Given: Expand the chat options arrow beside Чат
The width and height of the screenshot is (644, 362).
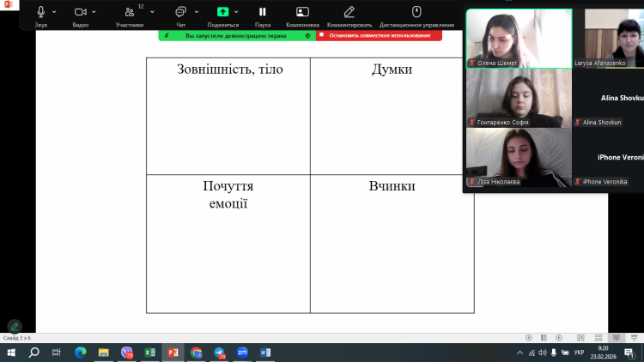Looking at the screenshot, I should coord(195,12).
